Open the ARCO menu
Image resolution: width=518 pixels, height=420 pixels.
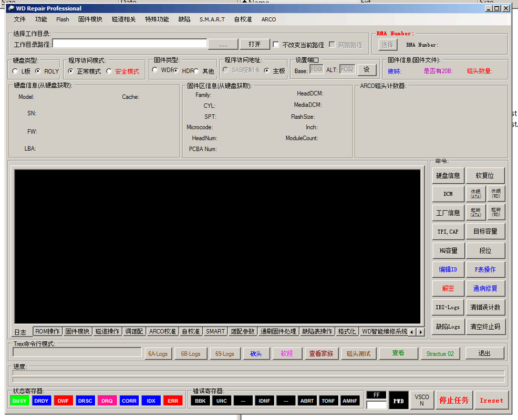click(x=268, y=19)
